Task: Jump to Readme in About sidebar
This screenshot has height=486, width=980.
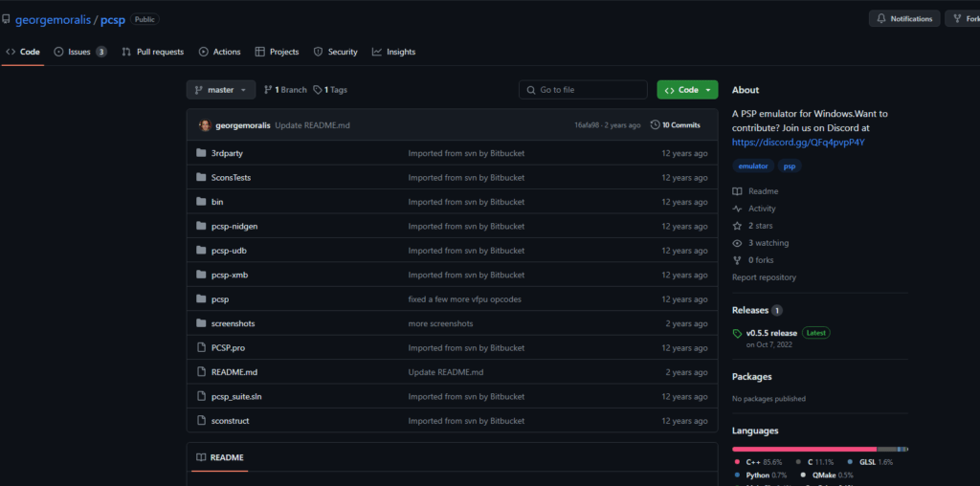Action: [756, 191]
